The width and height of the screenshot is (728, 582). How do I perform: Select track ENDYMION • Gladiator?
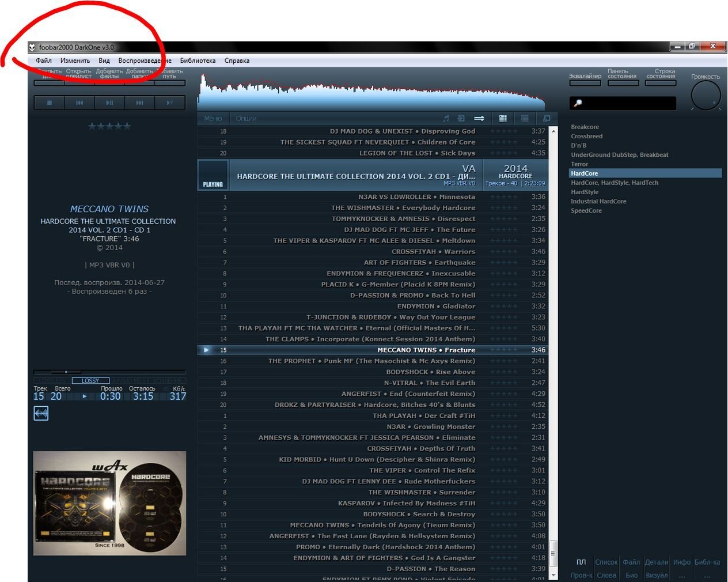tap(372, 307)
